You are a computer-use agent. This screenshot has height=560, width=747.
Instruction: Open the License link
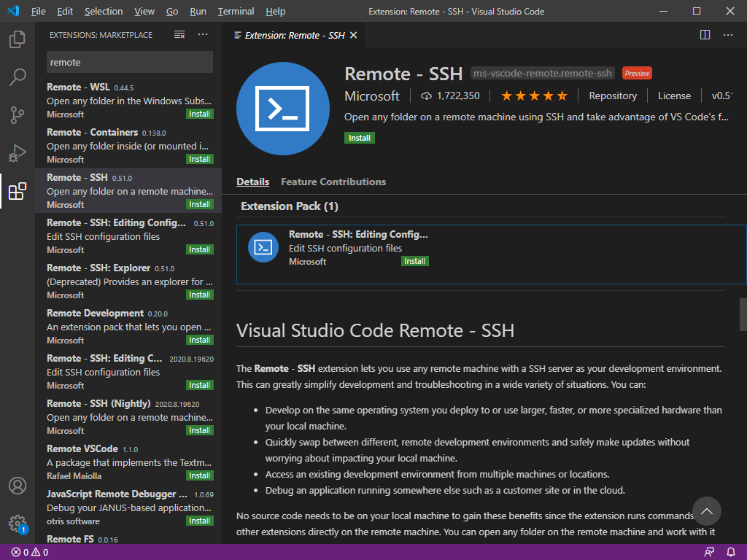pos(674,96)
